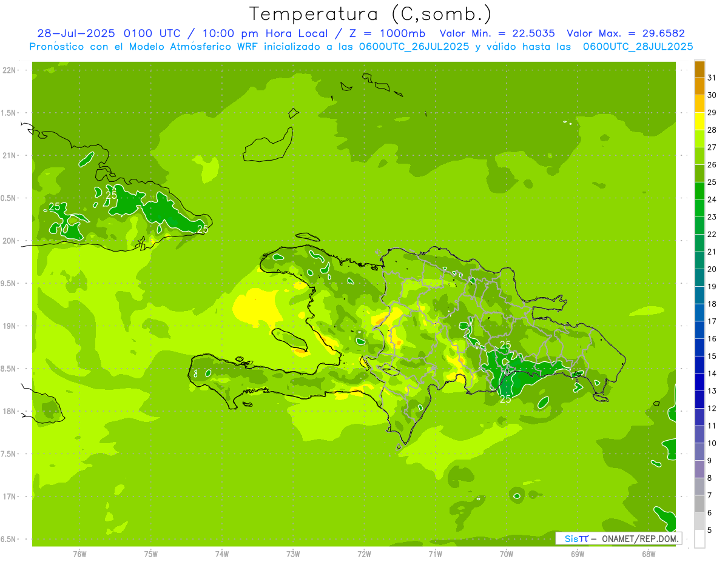Click the Pronóstico con el Modelo Atmósferico WRF text
Screen dimensions: 728x562
point(143,46)
